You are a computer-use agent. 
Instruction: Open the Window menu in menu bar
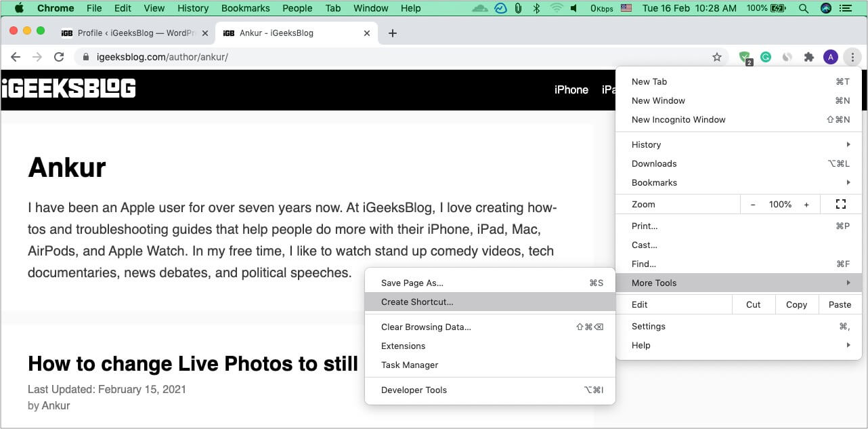click(371, 8)
